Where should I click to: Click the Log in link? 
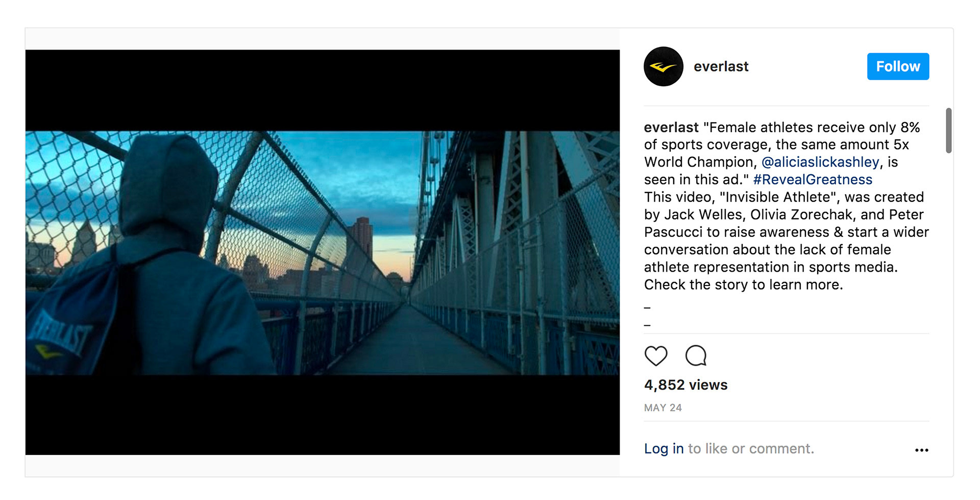[664, 448]
